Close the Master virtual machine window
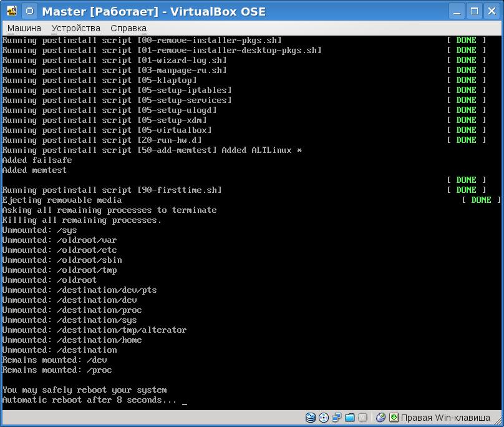 pos(491,11)
